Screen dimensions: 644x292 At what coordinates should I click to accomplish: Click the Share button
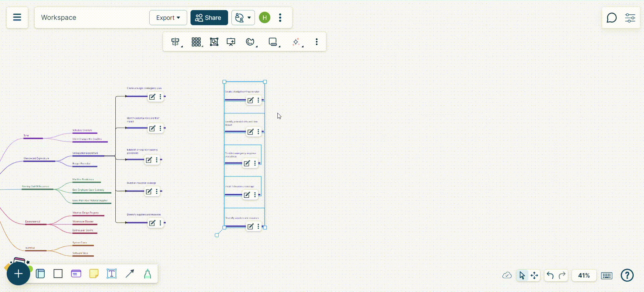tap(209, 18)
